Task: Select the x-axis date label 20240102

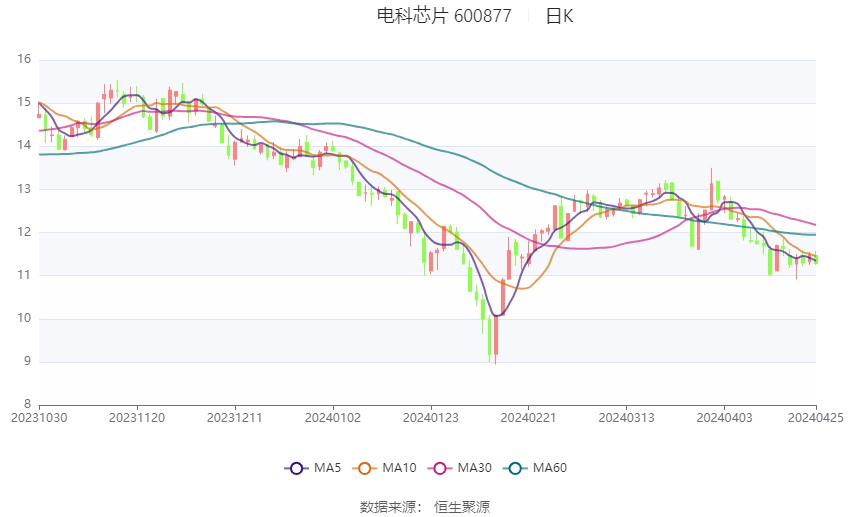Action: (x=333, y=418)
